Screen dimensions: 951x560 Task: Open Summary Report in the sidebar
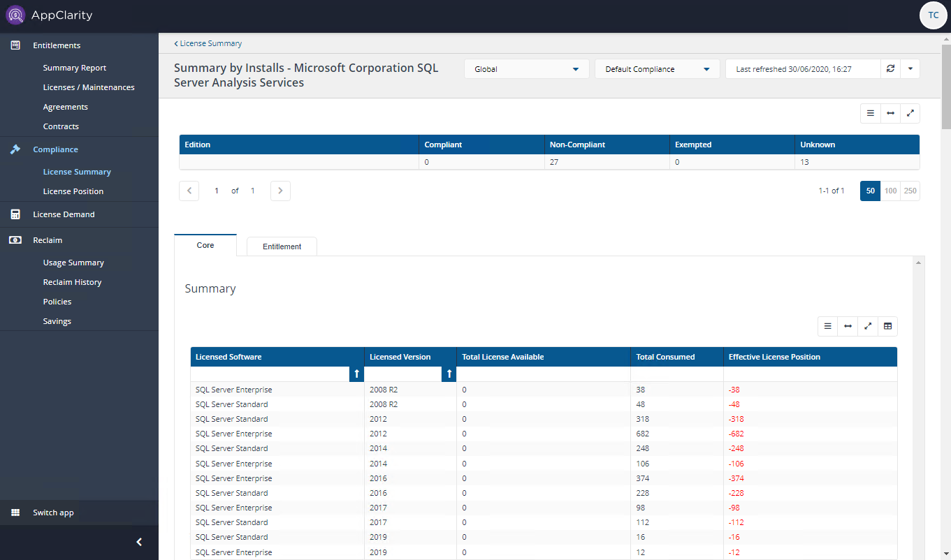[75, 68]
